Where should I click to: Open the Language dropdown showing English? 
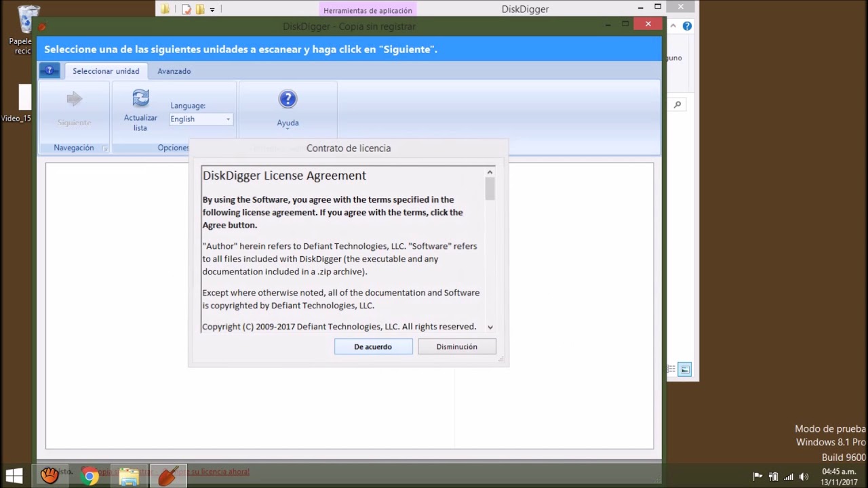(x=201, y=119)
